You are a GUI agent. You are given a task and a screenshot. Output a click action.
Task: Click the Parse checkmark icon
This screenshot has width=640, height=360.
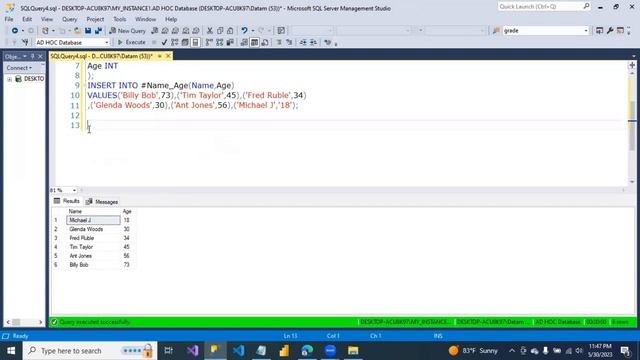click(x=164, y=42)
